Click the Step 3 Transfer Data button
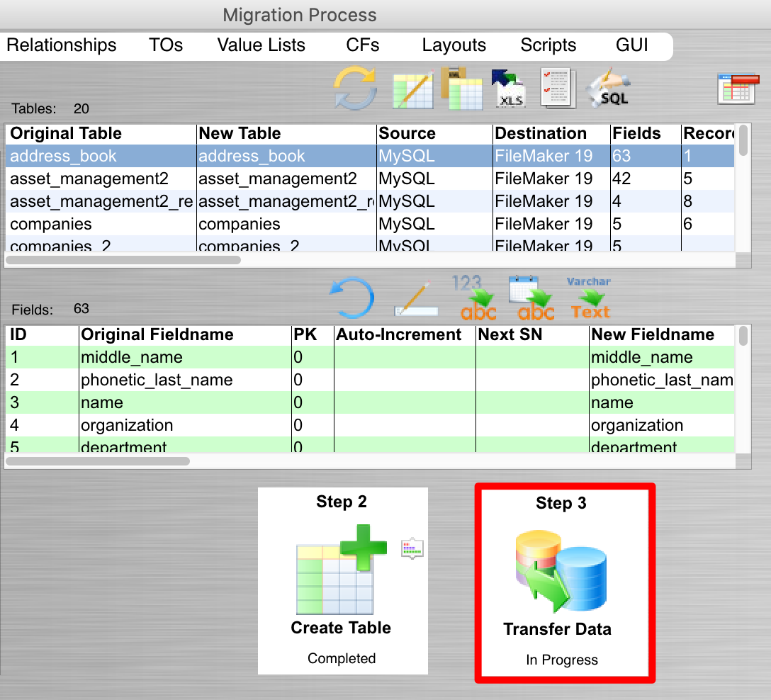771x700 pixels. [563, 582]
